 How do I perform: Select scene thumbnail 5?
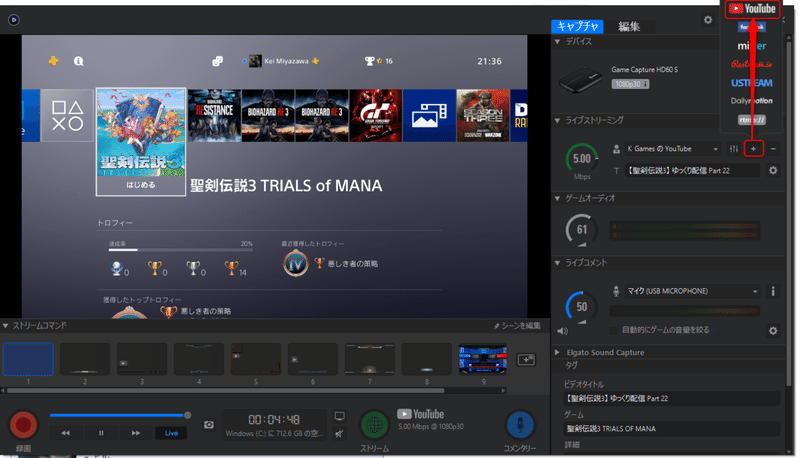(256, 360)
